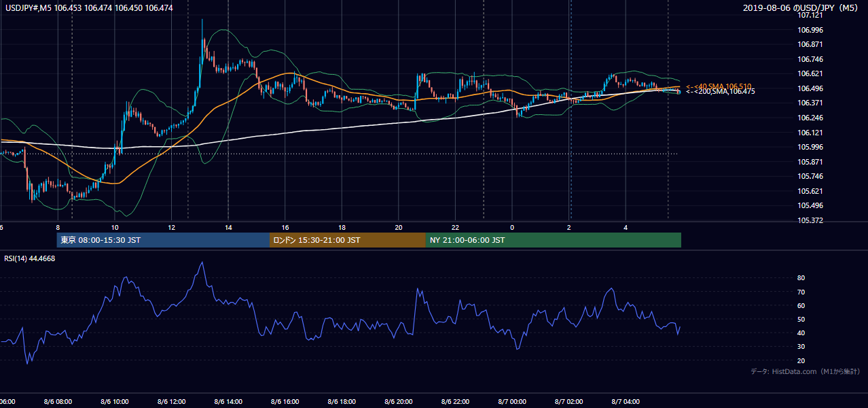Screen dimensions: 868x408
Task: Select the ロンドン 15:30-21:00 JST session bar
Action: (348, 240)
